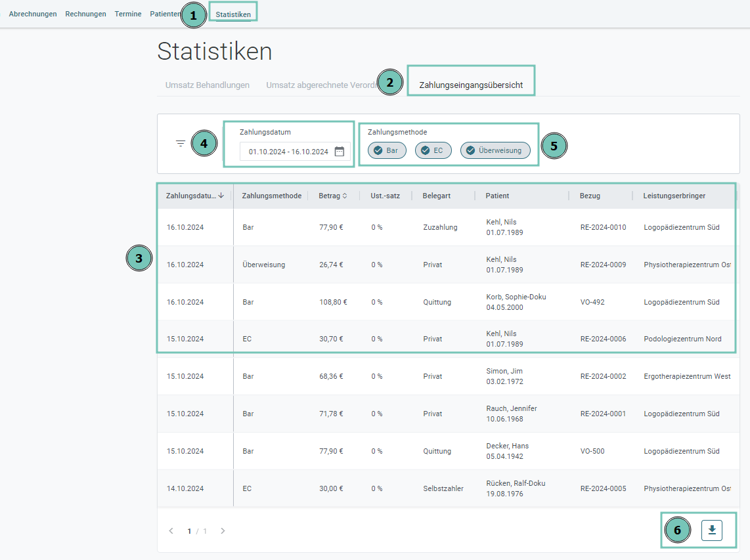Open Termine from the navigation bar
Viewport: 750px width, 560px height.
coord(128,14)
